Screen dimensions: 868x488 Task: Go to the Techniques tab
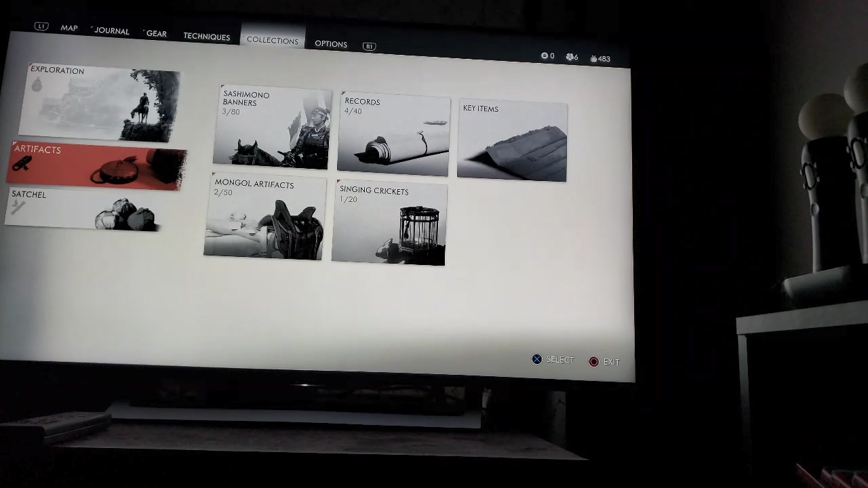(x=206, y=37)
